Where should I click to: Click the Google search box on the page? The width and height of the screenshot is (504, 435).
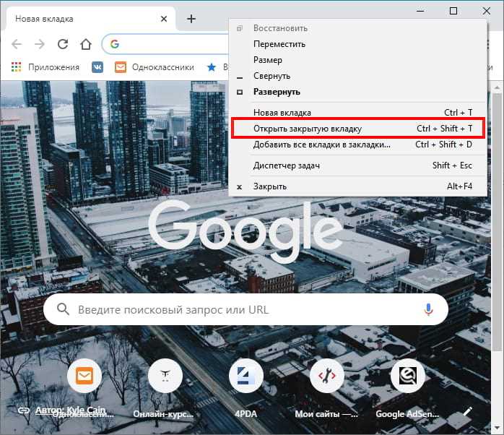[246, 309]
